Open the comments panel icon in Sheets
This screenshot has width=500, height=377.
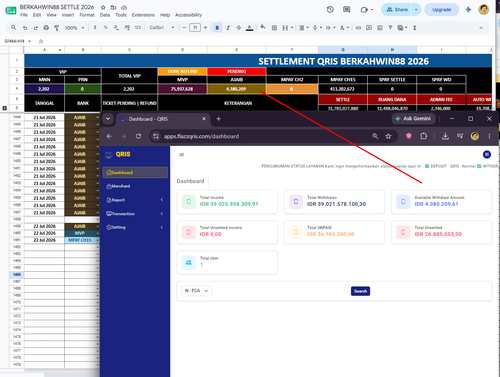click(347, 10)
